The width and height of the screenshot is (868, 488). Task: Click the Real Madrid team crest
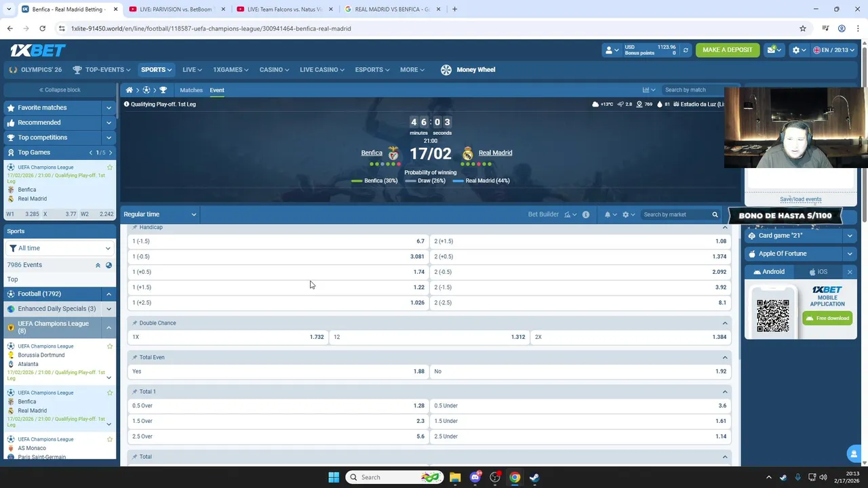pos(467,153)
